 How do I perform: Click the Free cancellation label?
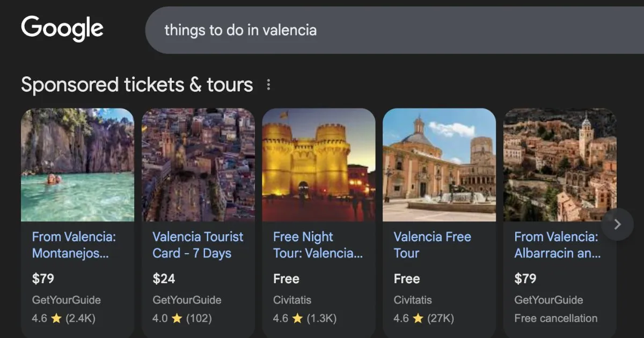[555, 318]
